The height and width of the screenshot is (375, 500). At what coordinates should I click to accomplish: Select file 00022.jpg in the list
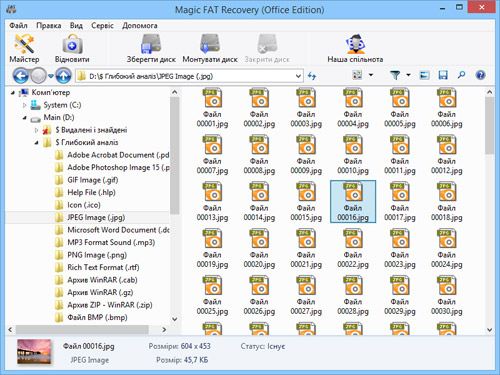pyautogui.click(x=353, y=249)
